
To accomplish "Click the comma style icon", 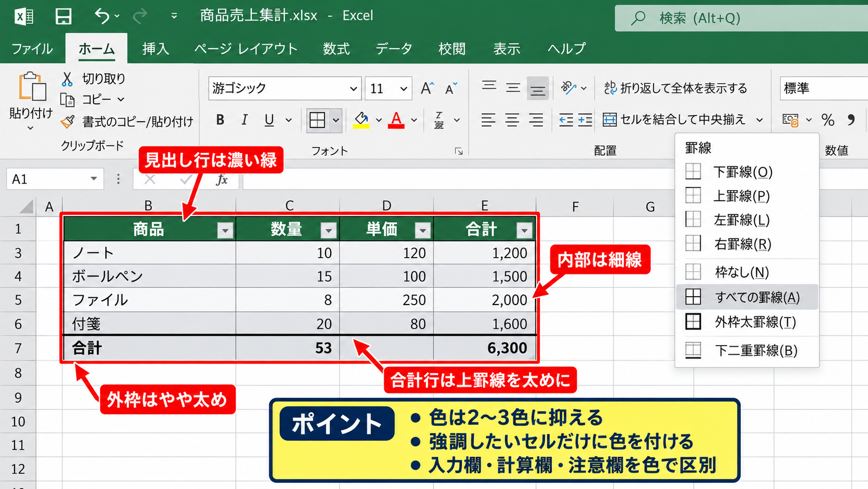I will click(851, 120).
